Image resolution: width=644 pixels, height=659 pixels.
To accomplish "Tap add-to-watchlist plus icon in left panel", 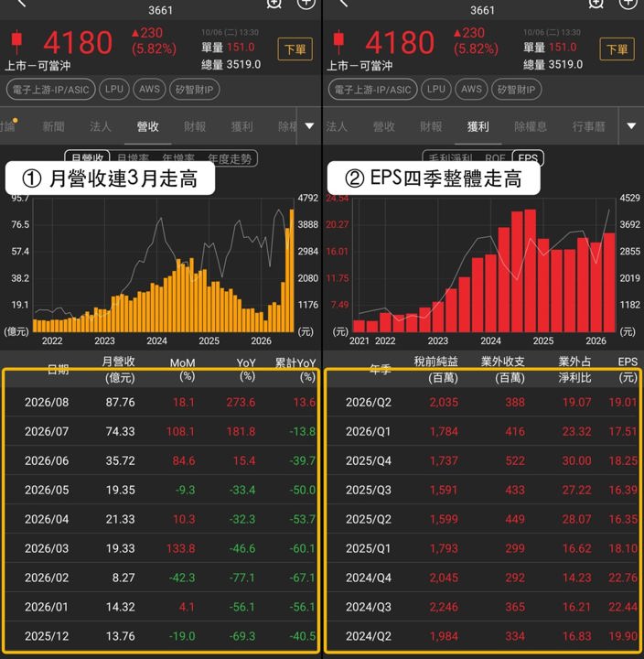I will tap(306, 4).
